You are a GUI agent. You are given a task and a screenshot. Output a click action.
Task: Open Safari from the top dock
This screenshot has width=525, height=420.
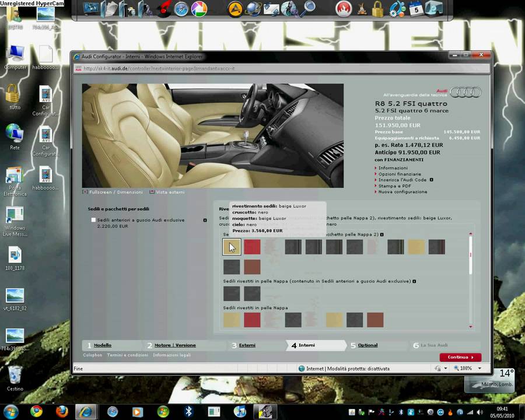pos(181,9)
